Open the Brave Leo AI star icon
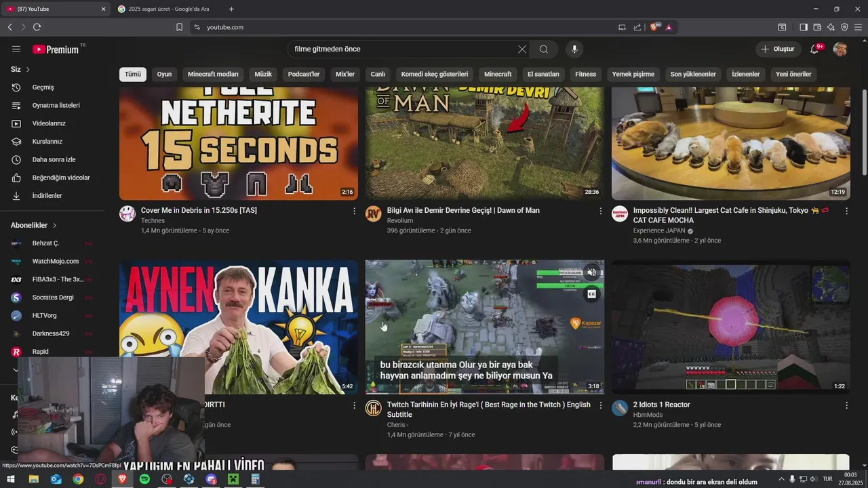Viewport: 868px width, 488px height. pos(831,27)
